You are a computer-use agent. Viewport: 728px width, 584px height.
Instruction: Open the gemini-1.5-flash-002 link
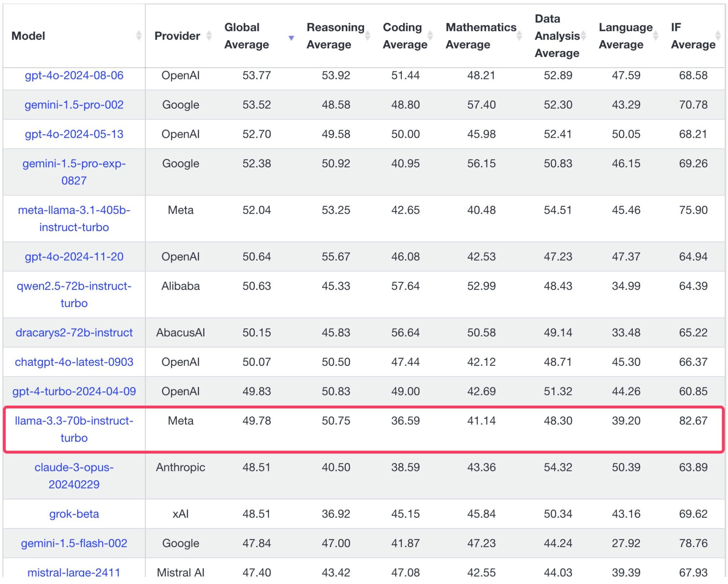point(74,543)
